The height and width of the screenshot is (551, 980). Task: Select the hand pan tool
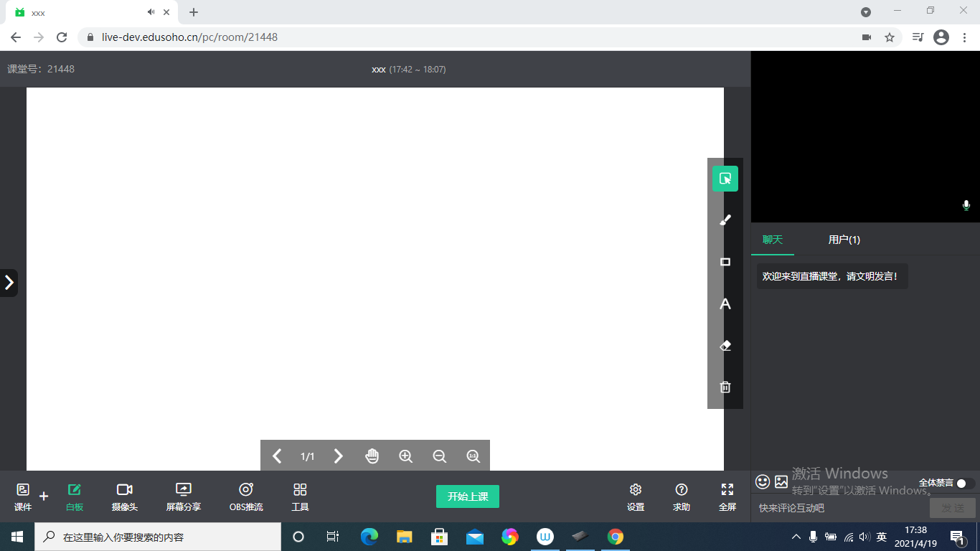coord(372,456)
